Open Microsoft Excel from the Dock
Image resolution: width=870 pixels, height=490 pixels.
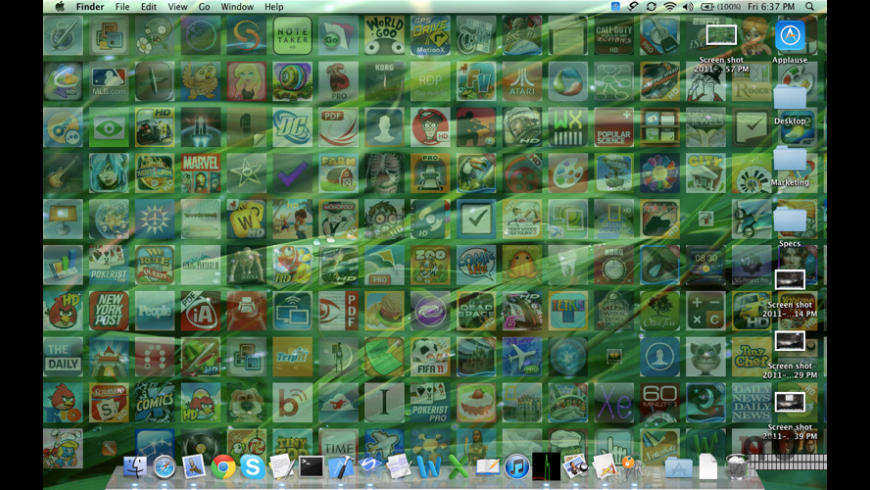point(458,467)
